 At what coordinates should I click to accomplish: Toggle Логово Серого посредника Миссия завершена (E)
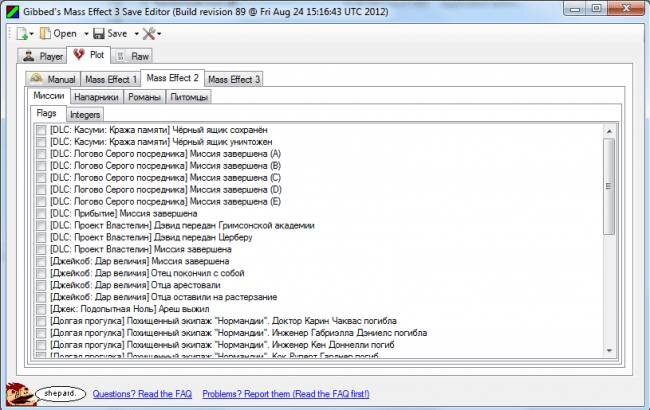[x=41, y=202]
